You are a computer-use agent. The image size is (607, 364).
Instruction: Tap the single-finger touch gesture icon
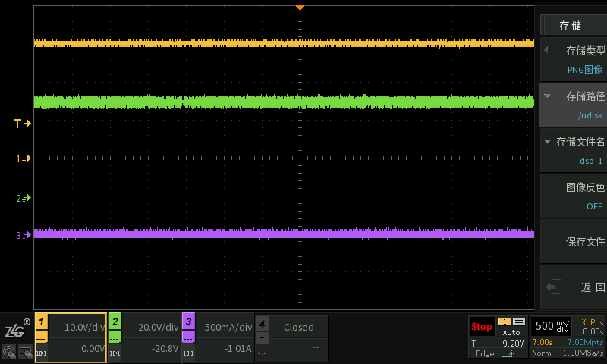click(9, 353)
